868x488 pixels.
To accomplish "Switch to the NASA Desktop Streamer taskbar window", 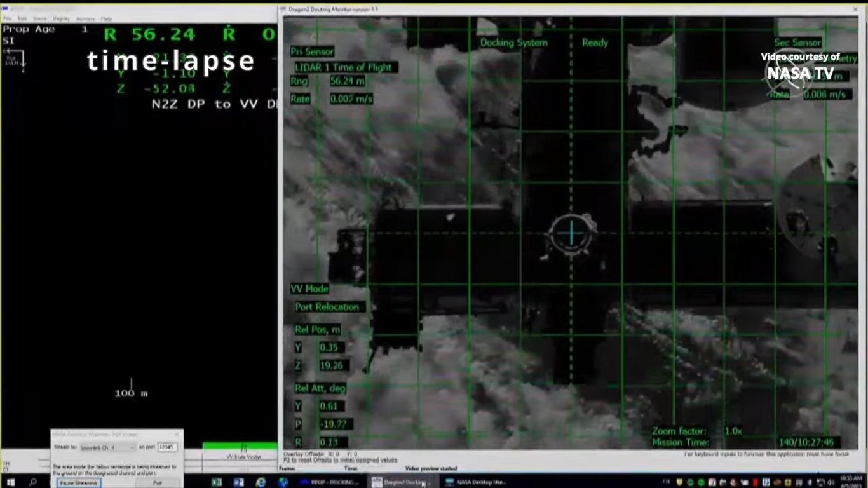I will [x=477, y=482].
